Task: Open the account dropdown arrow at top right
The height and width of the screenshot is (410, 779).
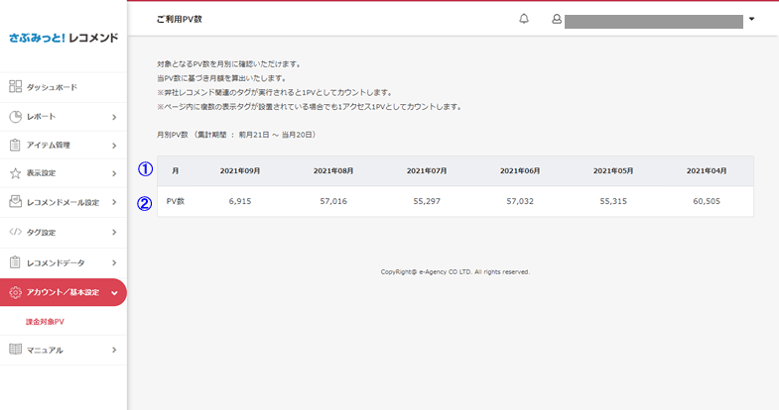Action: tap(752, 19)
